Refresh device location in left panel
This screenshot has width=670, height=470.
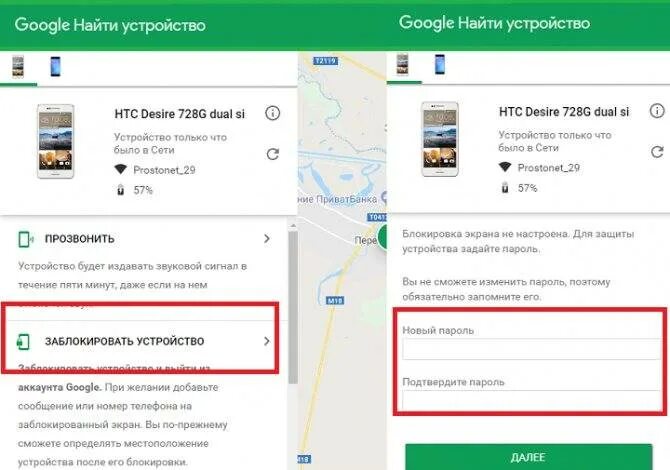click(273, 154)
